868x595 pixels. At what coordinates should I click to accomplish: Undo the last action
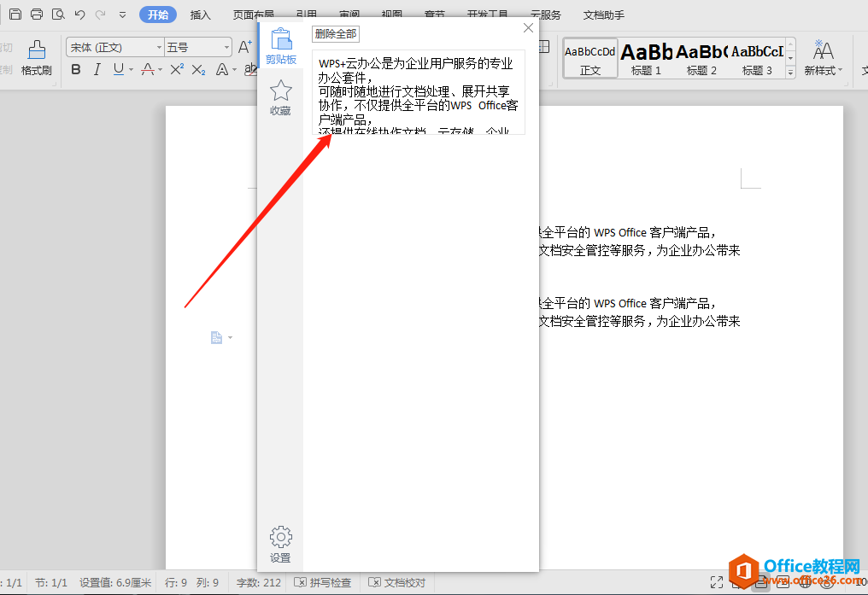point(79,15)
